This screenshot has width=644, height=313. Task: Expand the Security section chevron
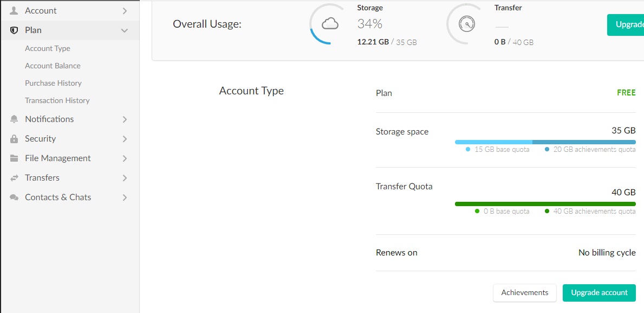coord(125,139)
